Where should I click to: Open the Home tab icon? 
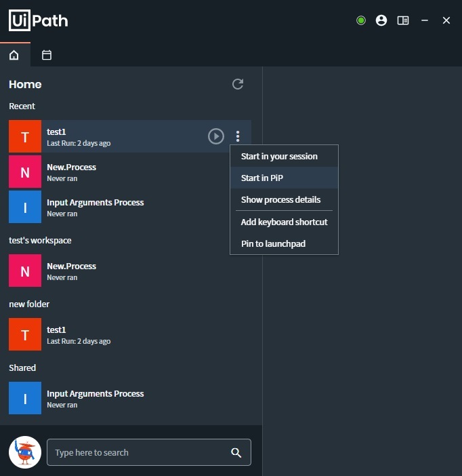pos(14,55)
